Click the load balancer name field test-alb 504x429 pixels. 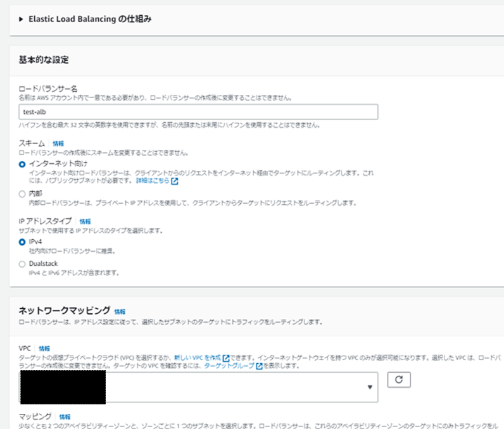pyautogui.click(x=199, y=112)
